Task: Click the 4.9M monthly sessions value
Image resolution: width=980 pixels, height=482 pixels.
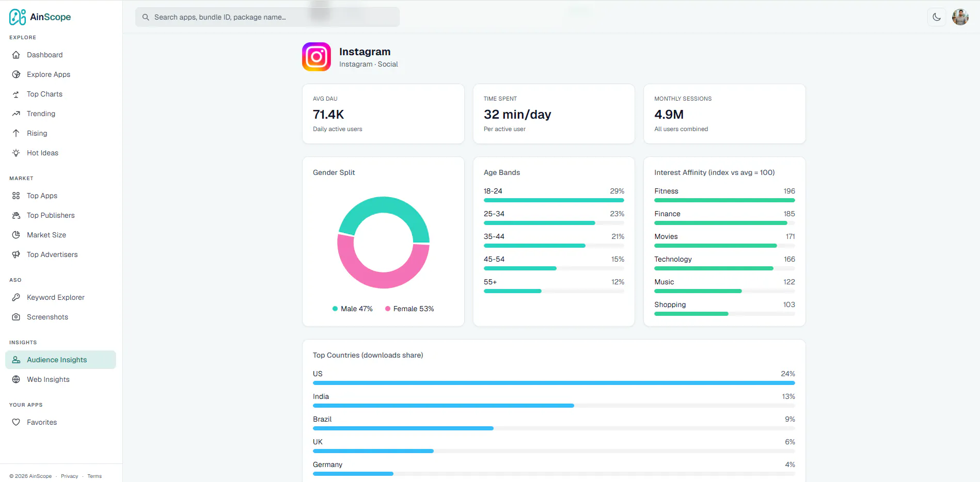Action: pos(669,115)
